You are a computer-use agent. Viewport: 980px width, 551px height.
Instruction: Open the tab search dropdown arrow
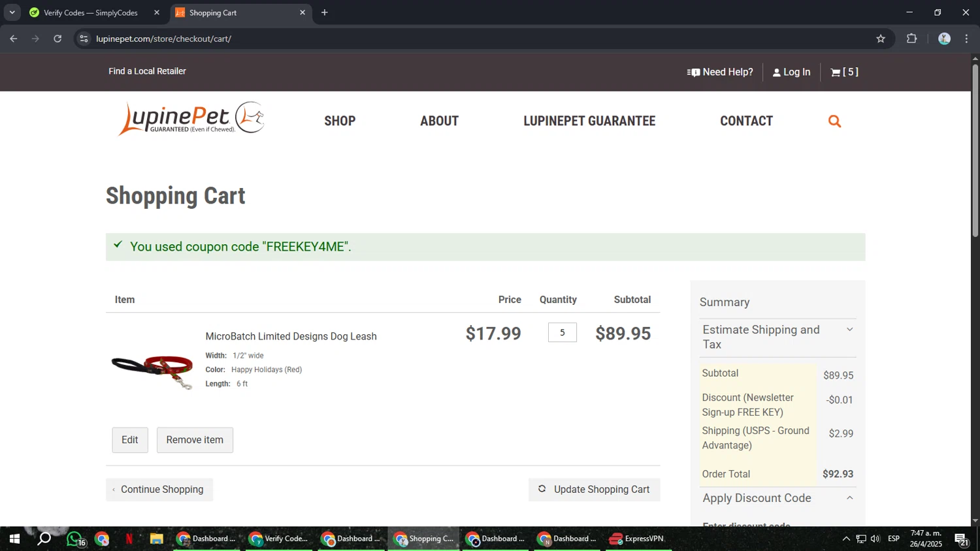point(12,12)
